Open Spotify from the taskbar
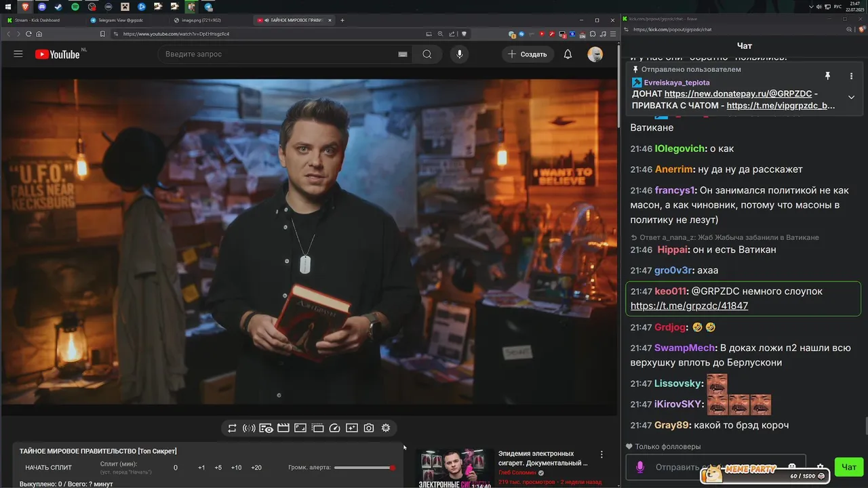 [75, 7]
